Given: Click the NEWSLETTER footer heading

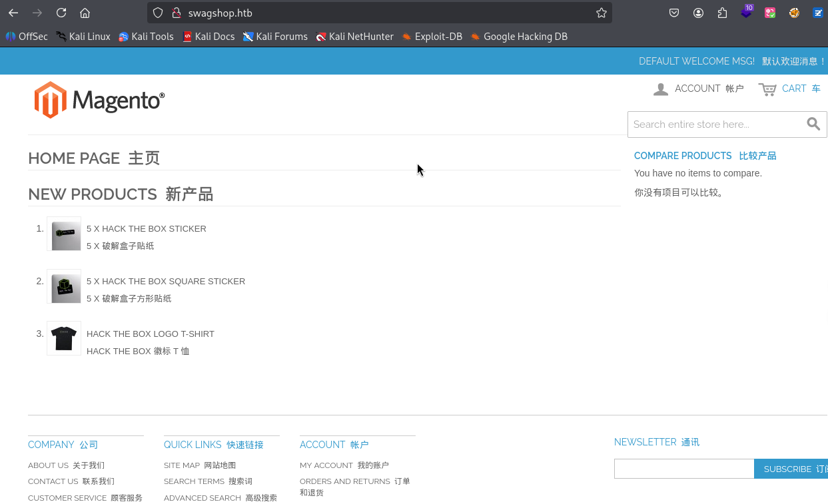Looking at the screenshot, I should tap(657, 442).
